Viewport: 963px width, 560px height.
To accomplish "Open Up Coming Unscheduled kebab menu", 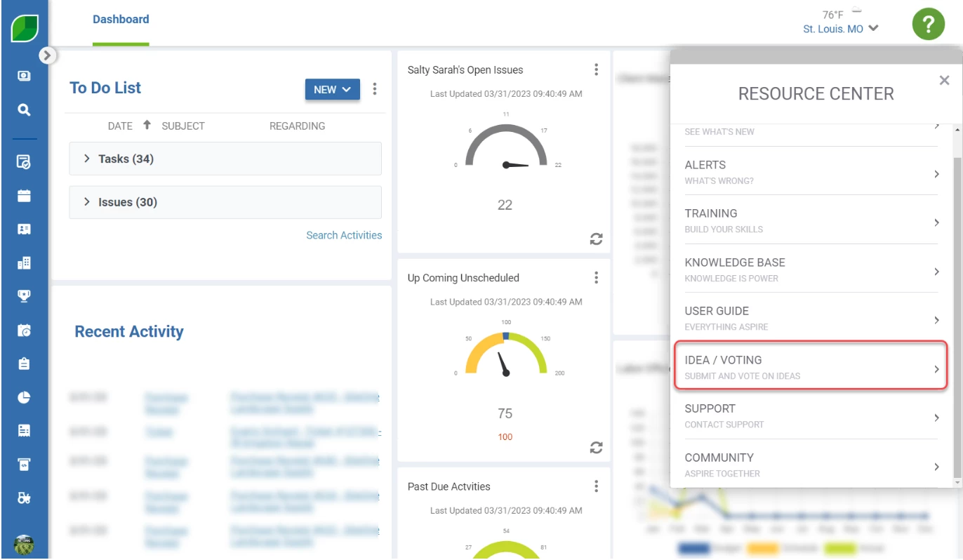I will pos(596,278).
